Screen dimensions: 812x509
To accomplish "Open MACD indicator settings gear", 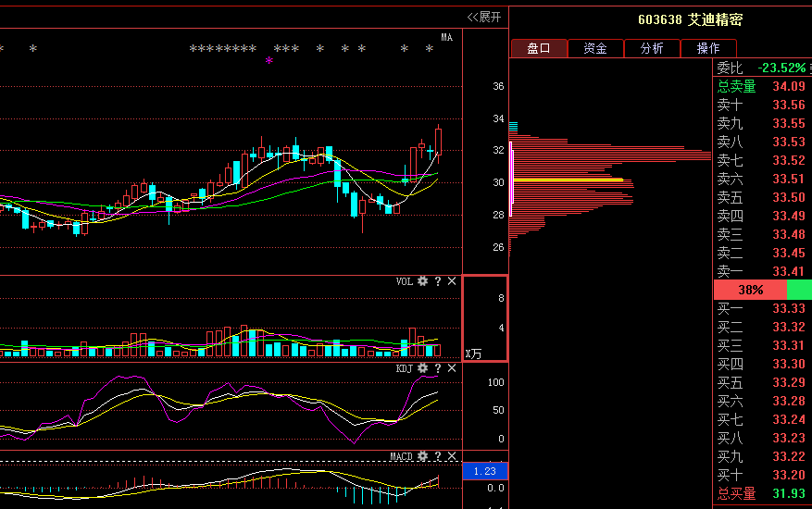I will [x=423, y=457].
